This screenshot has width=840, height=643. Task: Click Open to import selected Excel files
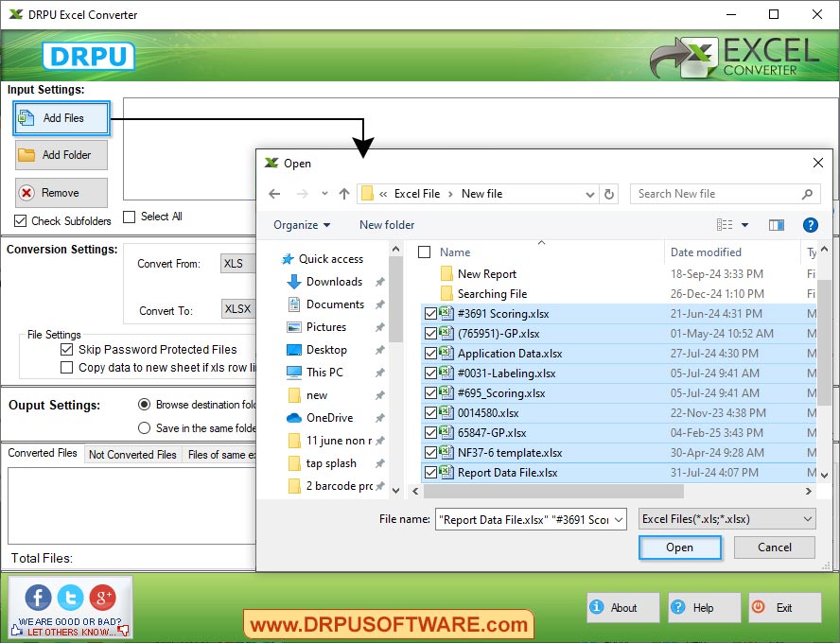point(680,547)
